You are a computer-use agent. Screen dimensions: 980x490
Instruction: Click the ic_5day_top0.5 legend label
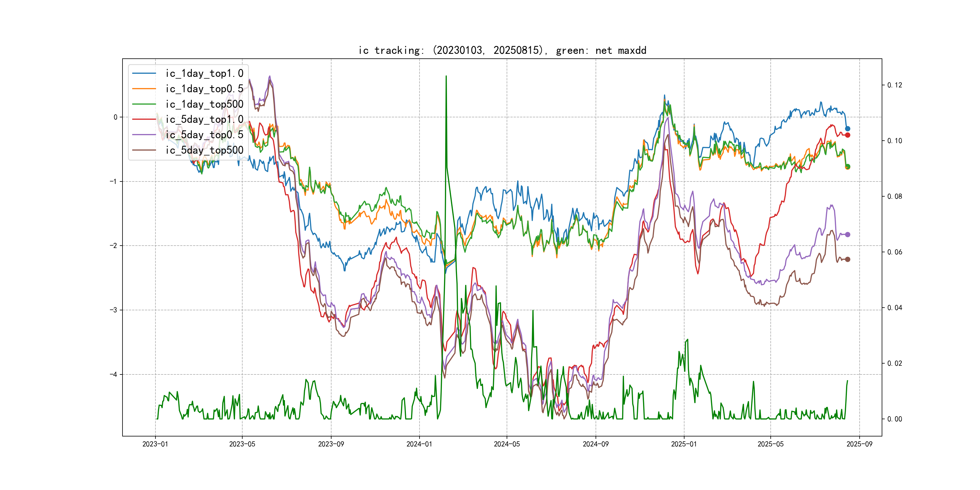204,135
